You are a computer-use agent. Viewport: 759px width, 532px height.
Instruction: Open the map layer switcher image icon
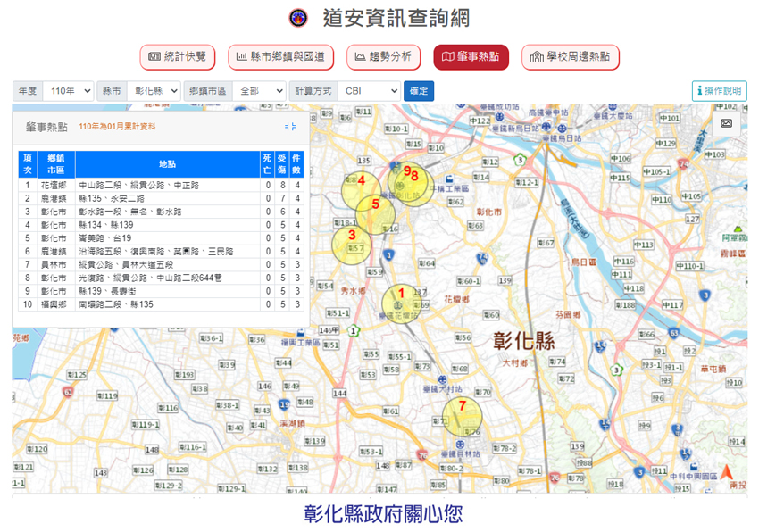point(727,123)
